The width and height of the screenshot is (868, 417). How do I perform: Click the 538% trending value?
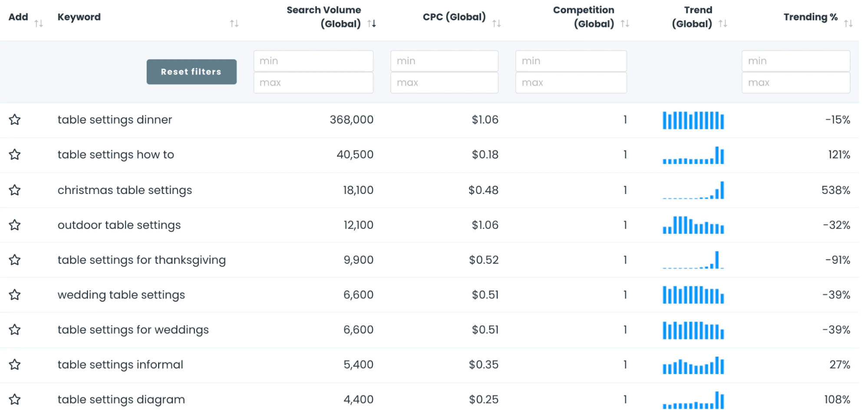pyautogui.click(x=835, y=190)
